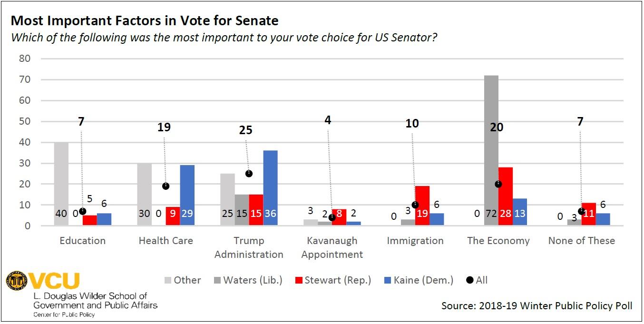Click the Stewart bar under Immigration

click(x=422, y=205)
